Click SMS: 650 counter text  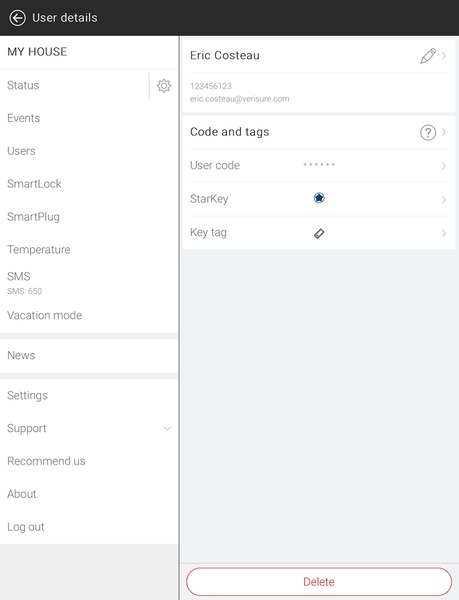(x=24, y=291)
